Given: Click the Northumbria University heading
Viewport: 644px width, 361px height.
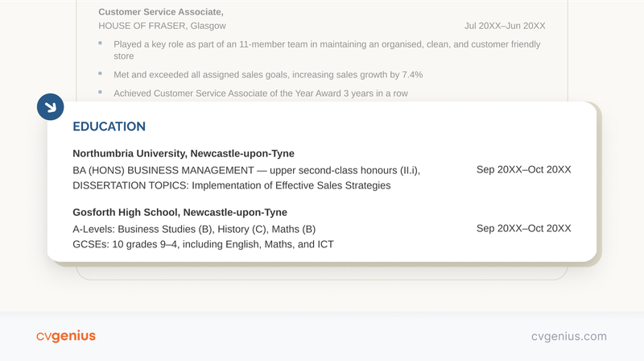Looking at the screenshot, I should coord(184,153).
